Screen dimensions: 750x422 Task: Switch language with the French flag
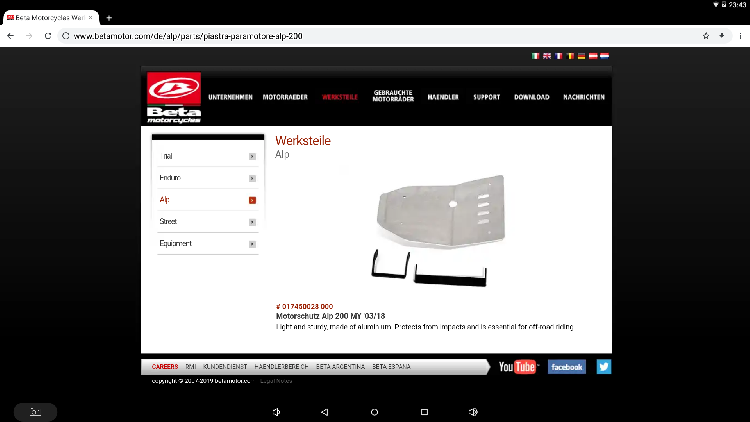click(x=558, y=56)
